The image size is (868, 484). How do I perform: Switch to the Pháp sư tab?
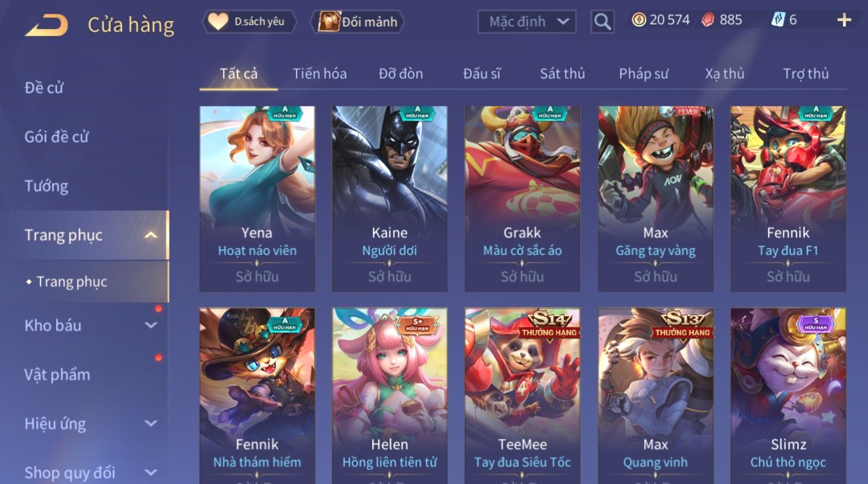pyautogui.click(x=644, y=74)
